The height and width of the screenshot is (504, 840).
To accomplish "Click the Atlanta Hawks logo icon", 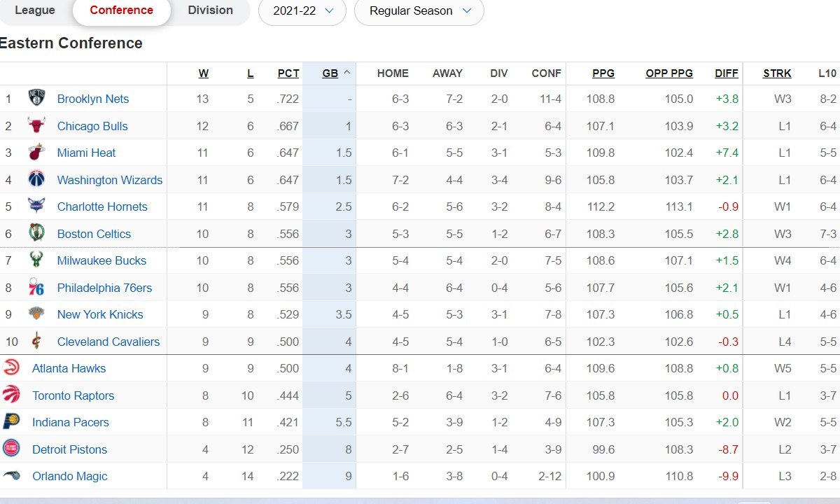I will (x=11, y=368).
